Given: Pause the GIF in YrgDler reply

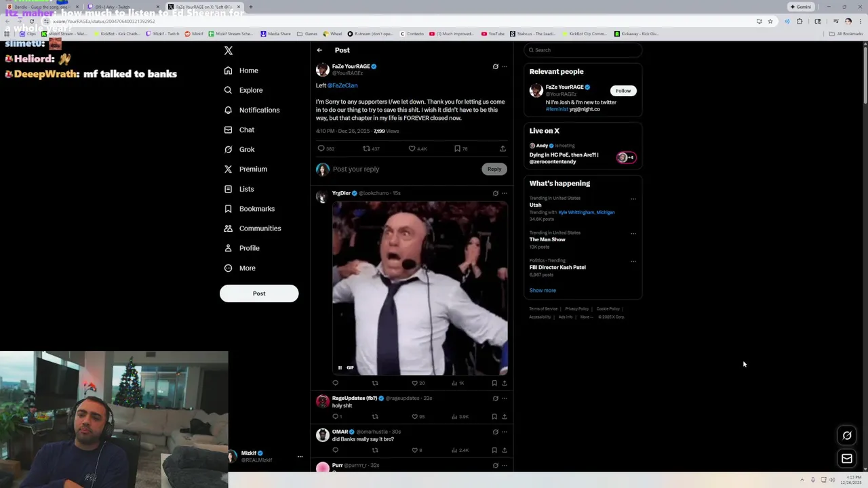Looking at the screenshot, I should [x=340, y=367].
